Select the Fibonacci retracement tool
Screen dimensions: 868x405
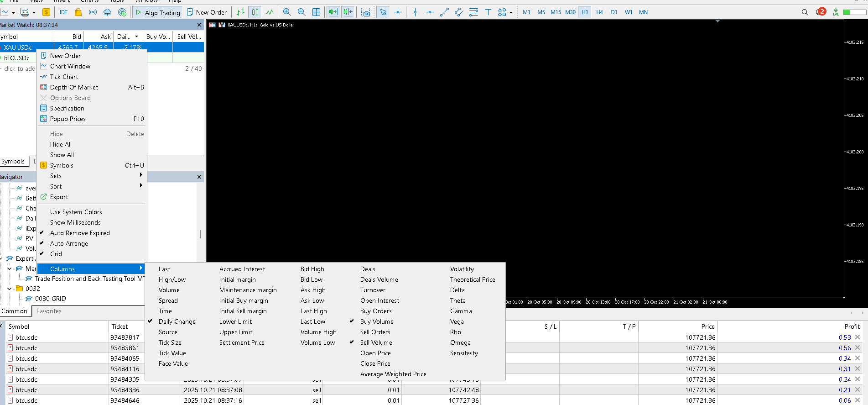[473, 12]
